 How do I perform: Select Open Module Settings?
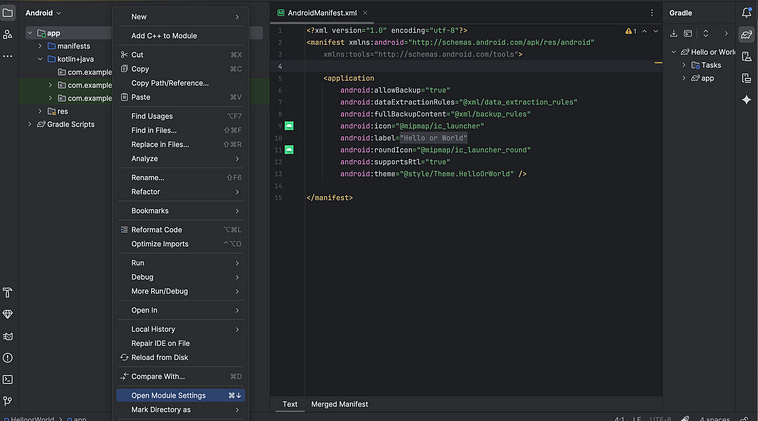(180, 395)
